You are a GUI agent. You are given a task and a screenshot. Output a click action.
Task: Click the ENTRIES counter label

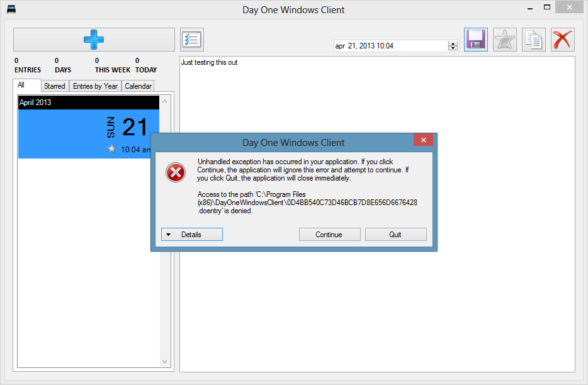28,70
